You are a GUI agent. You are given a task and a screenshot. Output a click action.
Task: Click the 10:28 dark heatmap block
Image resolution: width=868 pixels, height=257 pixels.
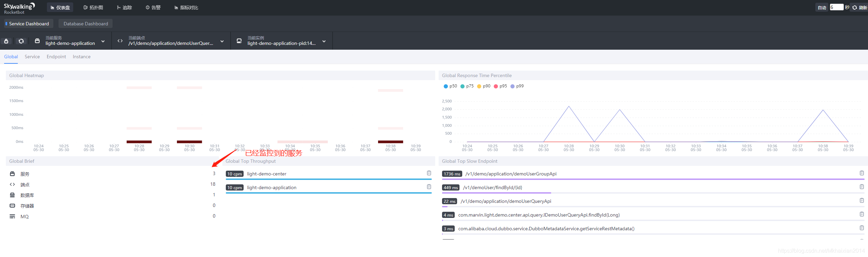(x=139, y=142)
